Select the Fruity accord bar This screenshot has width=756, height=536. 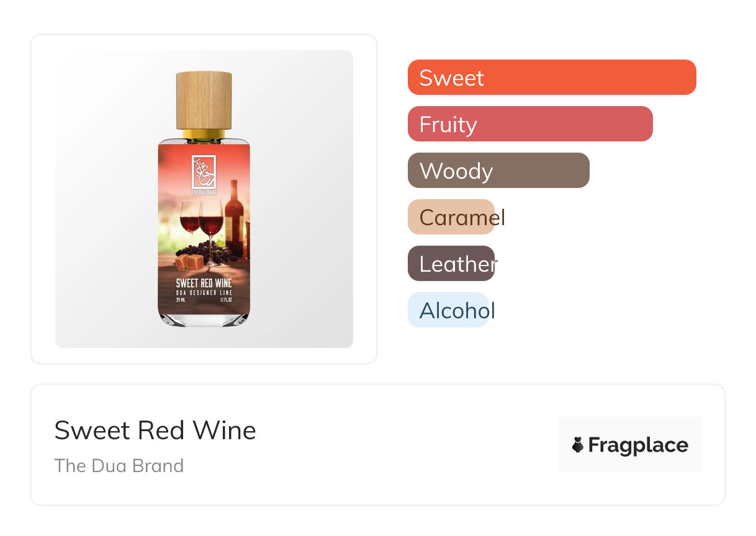[x=530, y=124]
